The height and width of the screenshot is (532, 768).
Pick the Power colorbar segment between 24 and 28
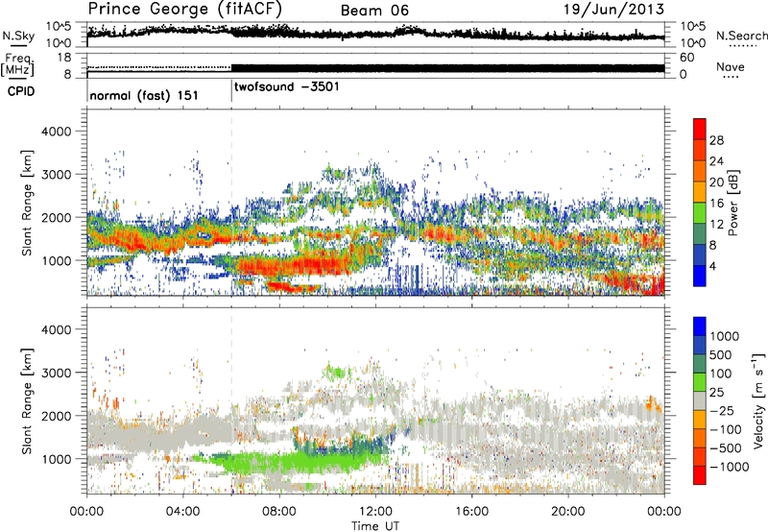pyautogui.click(x=700, y=150)
